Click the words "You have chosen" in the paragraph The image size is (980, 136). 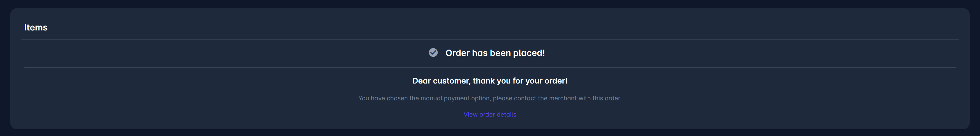coord(383,98)
